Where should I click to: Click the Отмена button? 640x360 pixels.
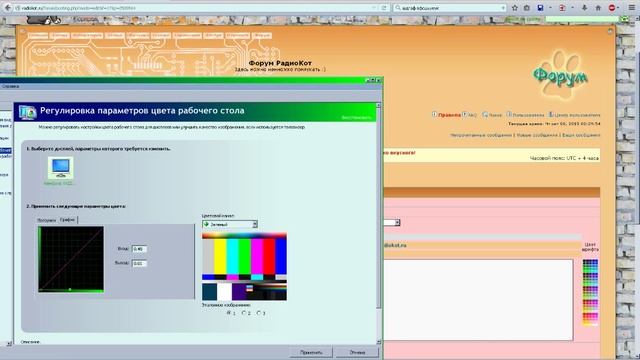click(x=357, y=352)
